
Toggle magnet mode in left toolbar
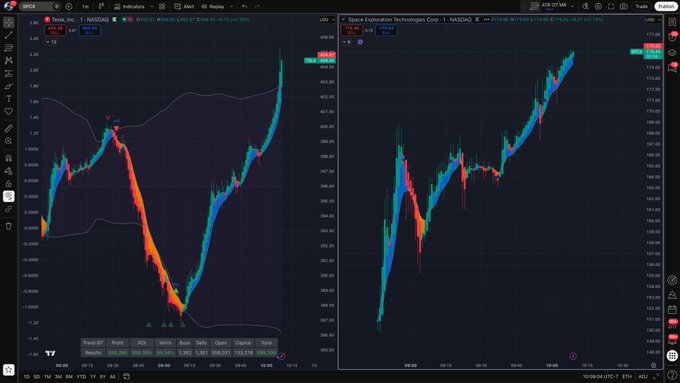9,158
